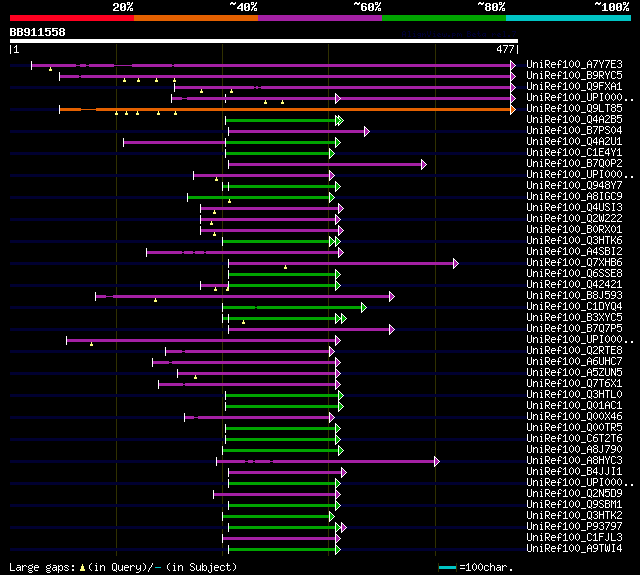Open the UniRef100_Q9LT85 hit label

click(574, 109)
